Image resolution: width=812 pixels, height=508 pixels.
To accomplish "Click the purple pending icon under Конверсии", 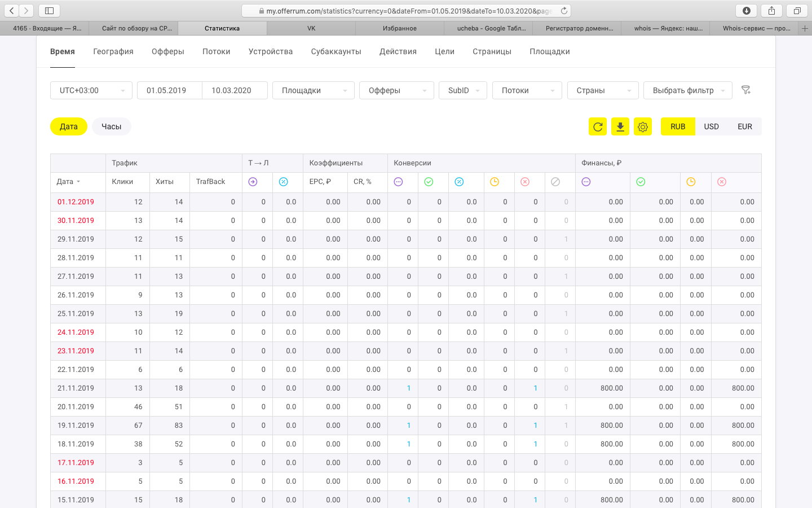I will pos(398,182).
